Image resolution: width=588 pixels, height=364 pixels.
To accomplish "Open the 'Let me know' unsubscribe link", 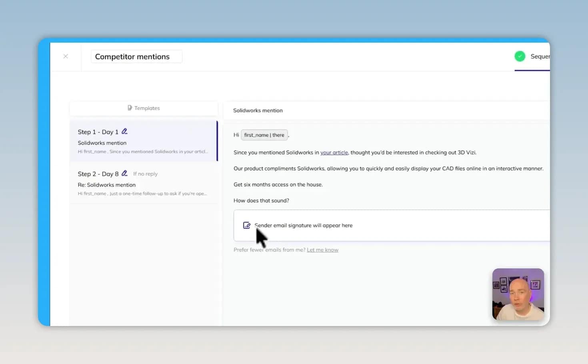I will (322, 250).
